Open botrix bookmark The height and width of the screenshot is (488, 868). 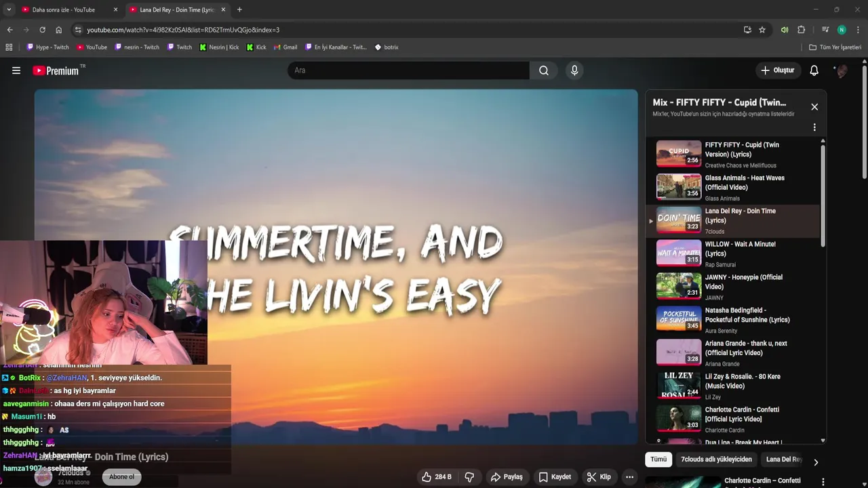click(387, 47)
